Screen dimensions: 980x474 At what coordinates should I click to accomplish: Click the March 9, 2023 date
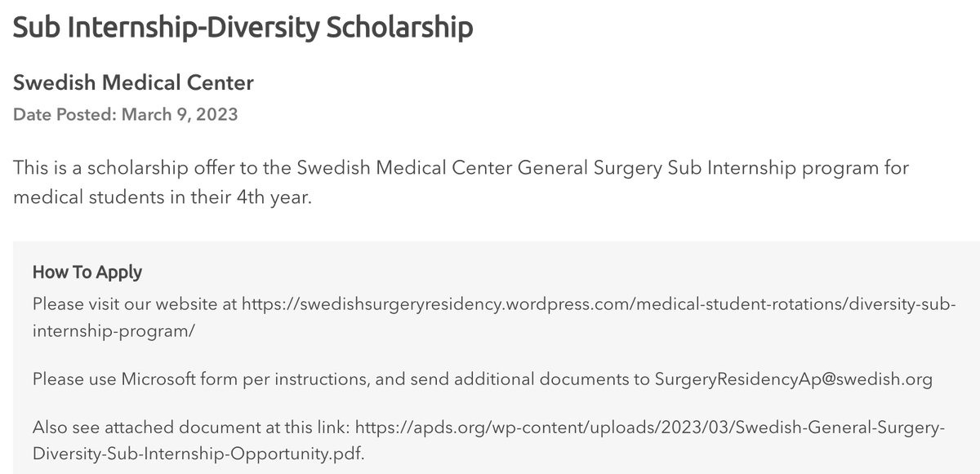click(180, 114)
